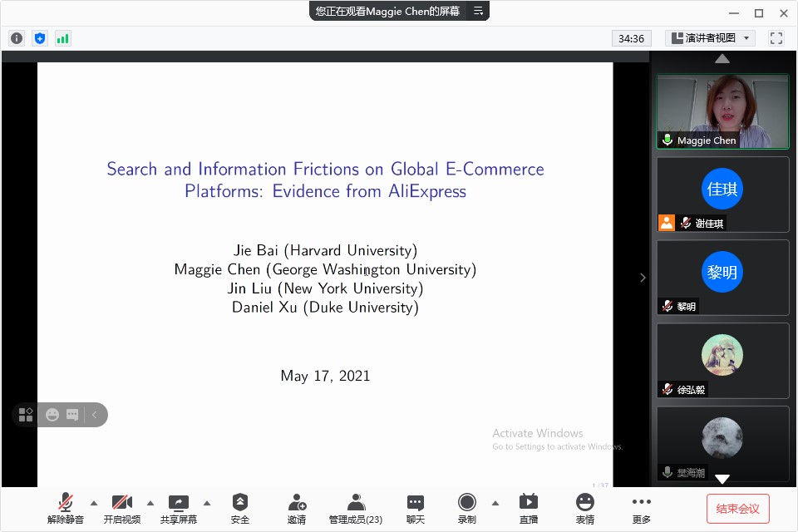Click the chat bubble icon on floating bar
The image size is (798, 532).
click(72, 415)
